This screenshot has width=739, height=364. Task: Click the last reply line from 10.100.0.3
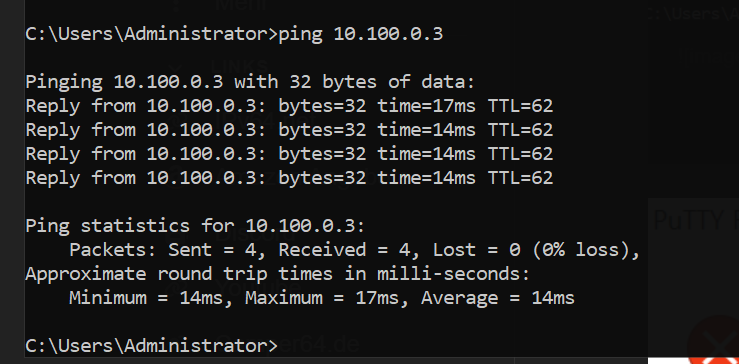pyautogui.click(x=289, y=178)
